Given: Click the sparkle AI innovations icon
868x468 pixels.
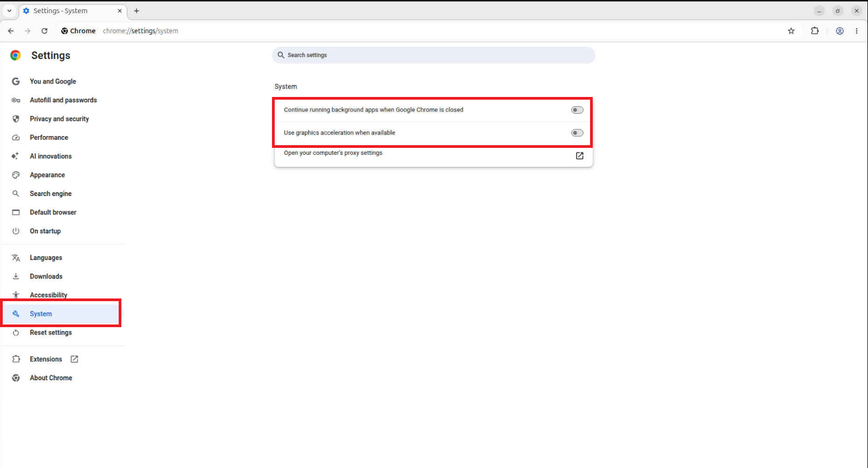Looking at the screenshot, I should pyautogui.click(x=15, y=156).
